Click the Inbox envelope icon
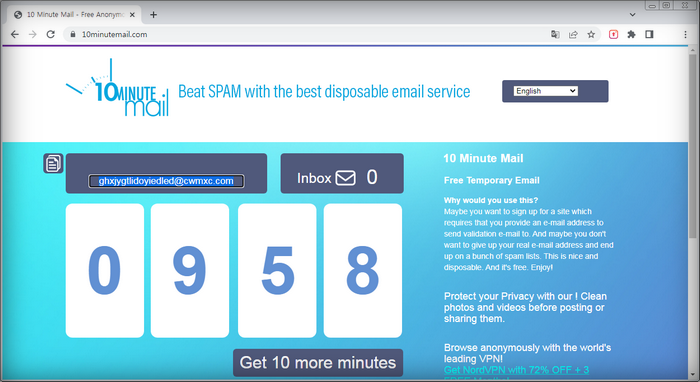The width and height of the screenshot is (700, 382). pos(346,178)
